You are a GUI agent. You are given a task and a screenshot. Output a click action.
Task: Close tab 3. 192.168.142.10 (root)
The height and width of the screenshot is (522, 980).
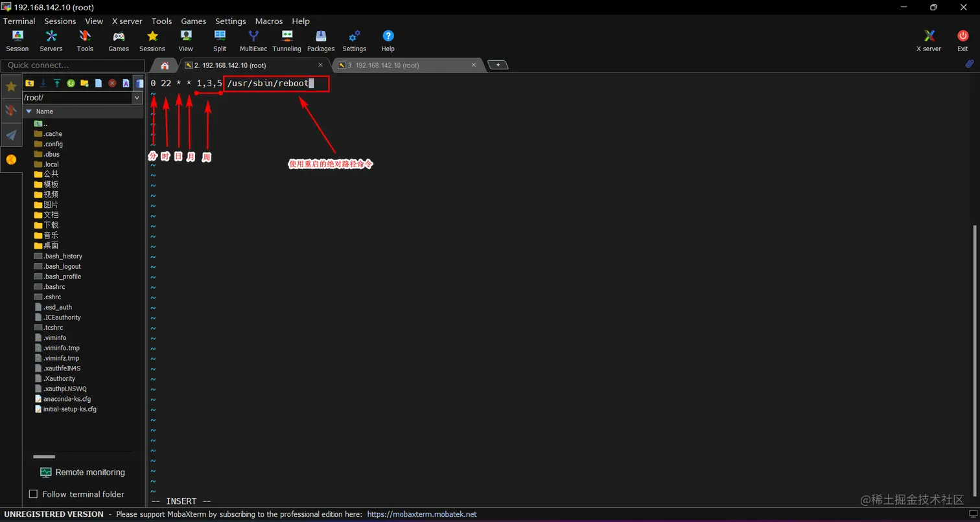pos(474,65)
